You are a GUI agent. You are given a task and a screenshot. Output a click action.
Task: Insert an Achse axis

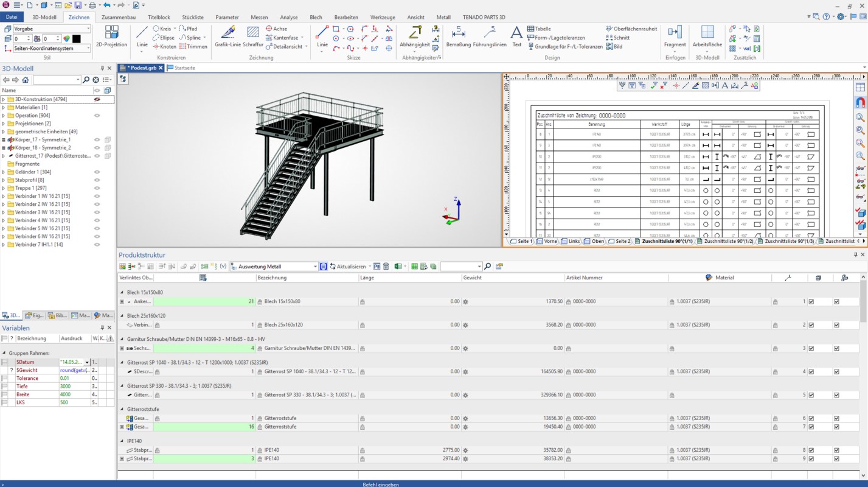pyautogui.click(x=276, y=29)
